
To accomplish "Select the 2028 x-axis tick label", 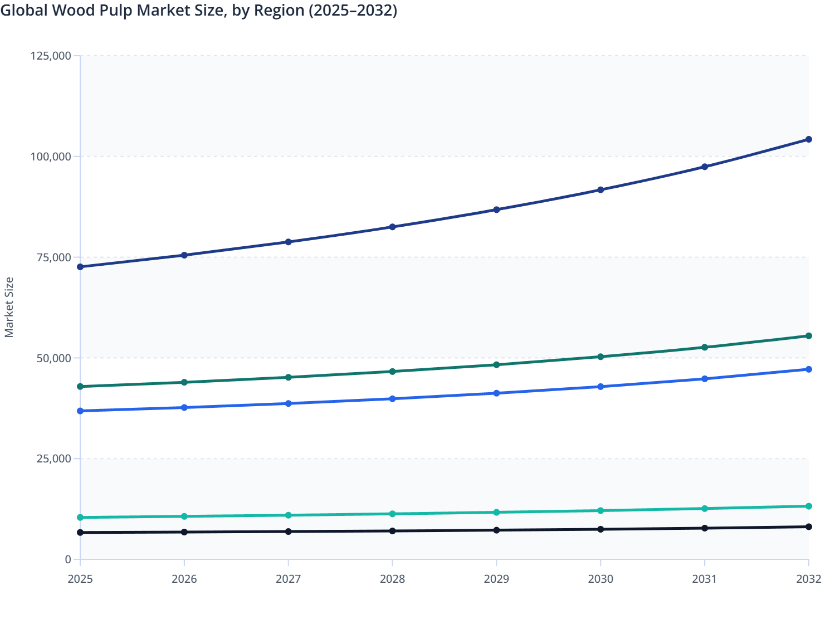I will tap(392, 579).
